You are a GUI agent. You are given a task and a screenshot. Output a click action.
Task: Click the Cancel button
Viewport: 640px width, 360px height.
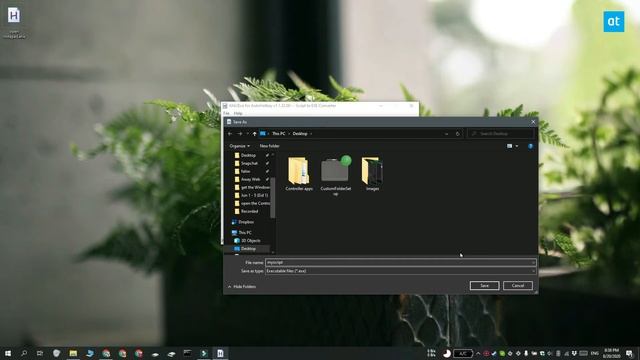518,286
